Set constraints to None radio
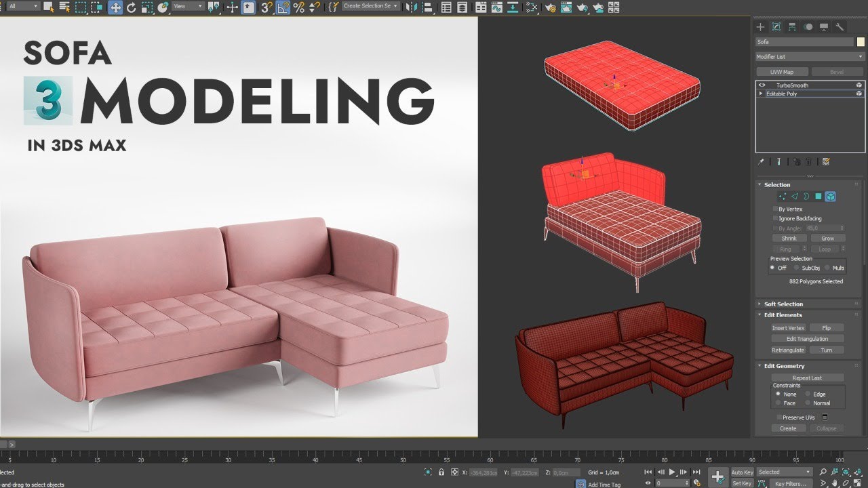The width and height of the screenshot is (868, 488). coord(778,394)
